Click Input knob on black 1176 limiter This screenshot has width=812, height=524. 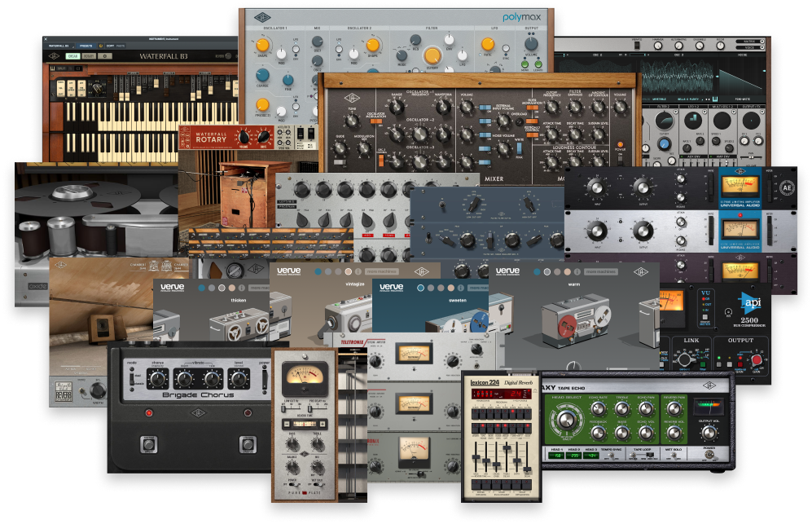[596, 187]
